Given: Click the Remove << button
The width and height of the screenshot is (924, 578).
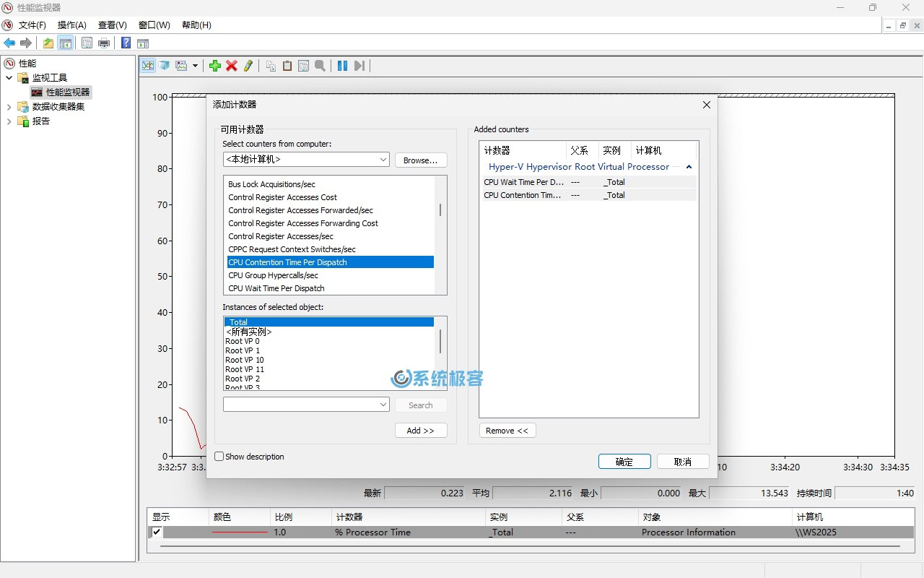Looking at the screenshot, I should point(507,431).
